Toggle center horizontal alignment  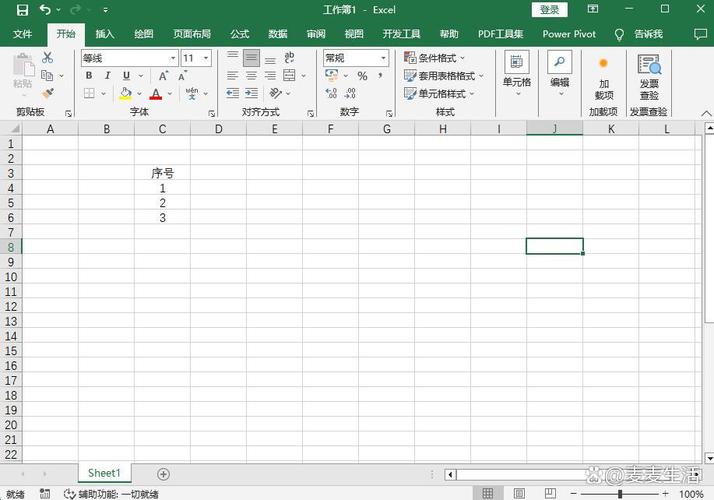[x=251, y=76]
